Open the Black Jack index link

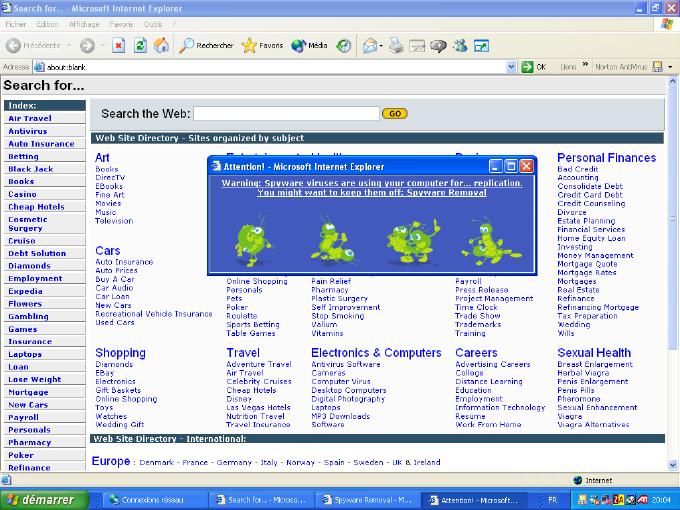[31, 169]
